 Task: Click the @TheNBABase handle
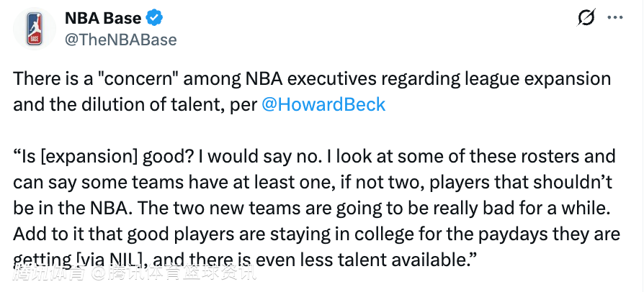[x=120, y=40]
